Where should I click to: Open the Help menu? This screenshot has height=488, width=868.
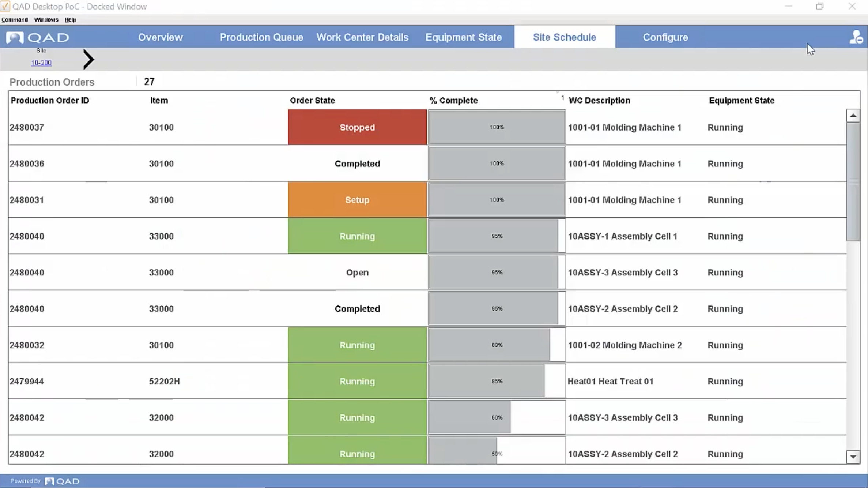click(x=70, y=19)
